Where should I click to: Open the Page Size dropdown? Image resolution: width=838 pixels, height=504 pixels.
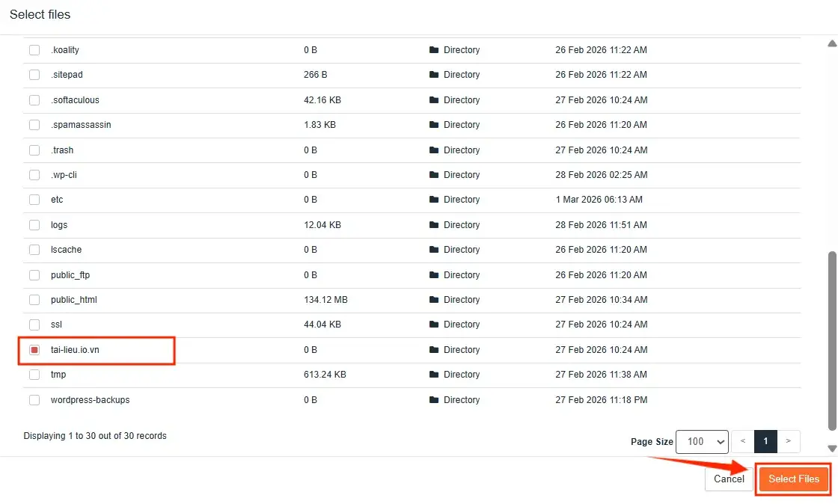[x=702, y=441]
